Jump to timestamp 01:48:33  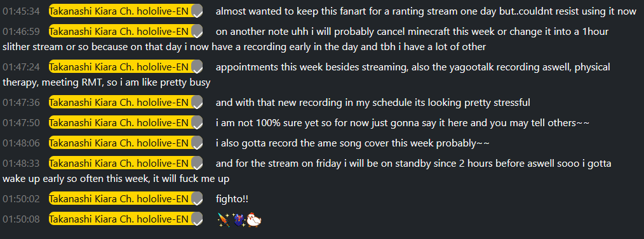point(22,164)
